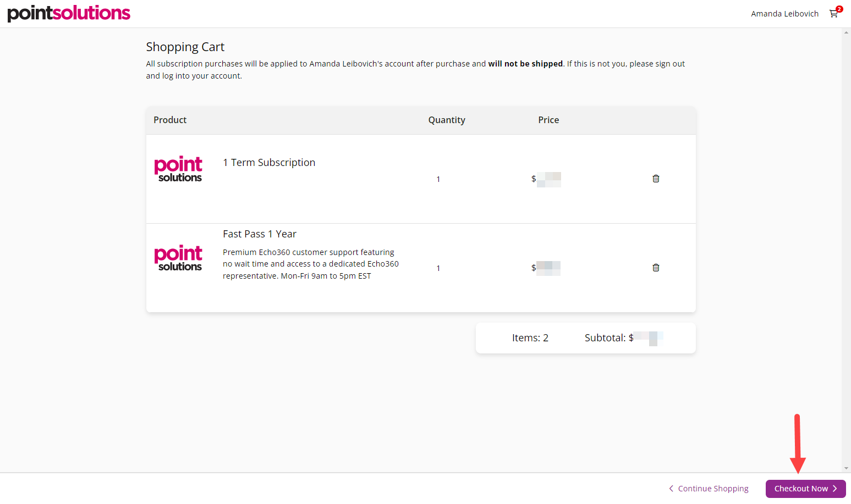851x504 pixels.
Task: Click the 1 Term Subscription product logo
Action: tap(178, 169)
